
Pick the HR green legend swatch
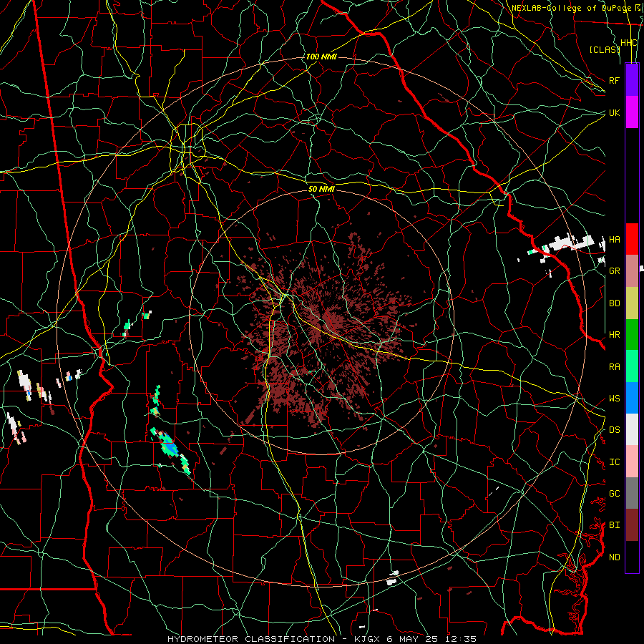tap(632, 335)
